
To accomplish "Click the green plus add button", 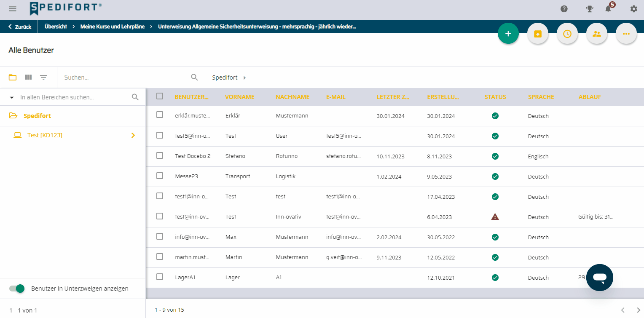I will click(x=508, y=34).
